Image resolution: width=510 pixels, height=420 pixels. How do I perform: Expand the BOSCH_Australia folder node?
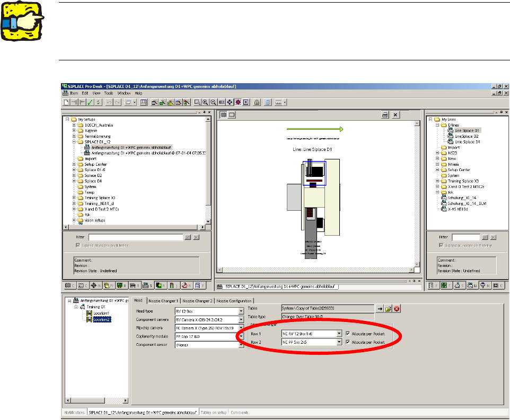(x=74, y=125)
